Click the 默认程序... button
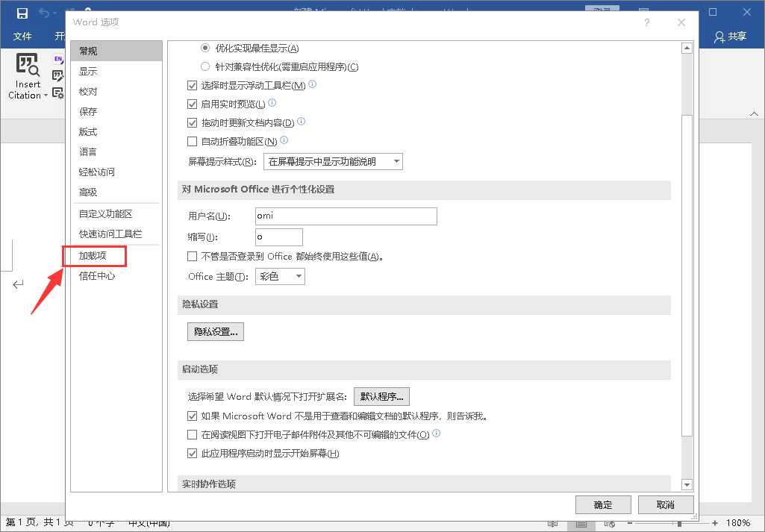Image resolution: width=765 pixels, height=532 pixels. [x=381, y=396]
